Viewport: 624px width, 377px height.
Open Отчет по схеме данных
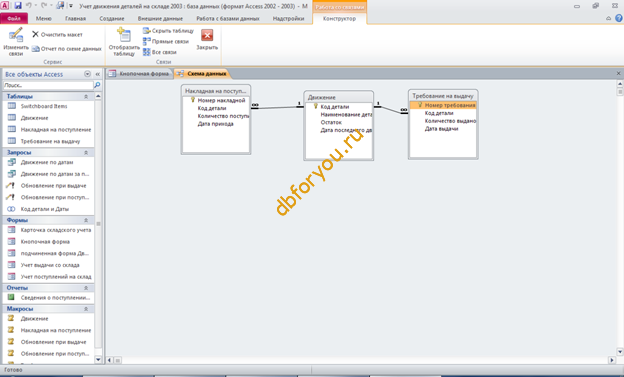click(x=66, y=49)
